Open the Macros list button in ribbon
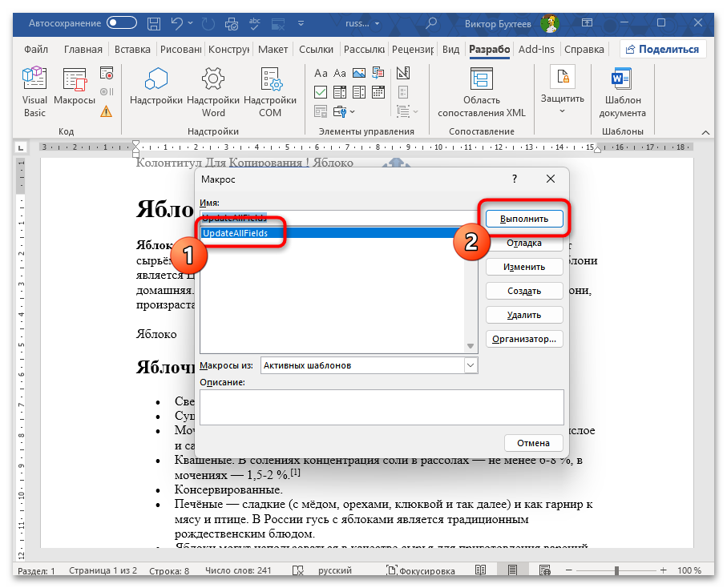Screen dimensions: 727x588 click(x=75, y=87)
